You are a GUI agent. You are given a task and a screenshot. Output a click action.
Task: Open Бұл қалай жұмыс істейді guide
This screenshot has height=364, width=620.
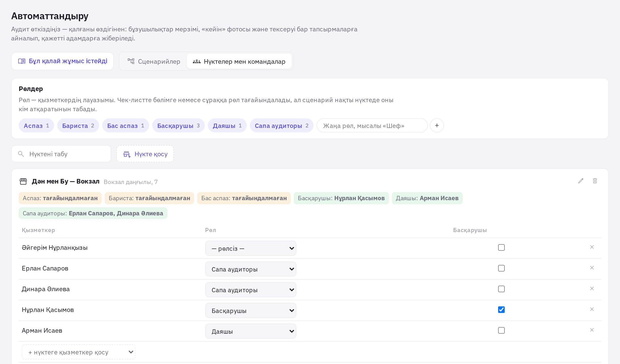point(62,61)
